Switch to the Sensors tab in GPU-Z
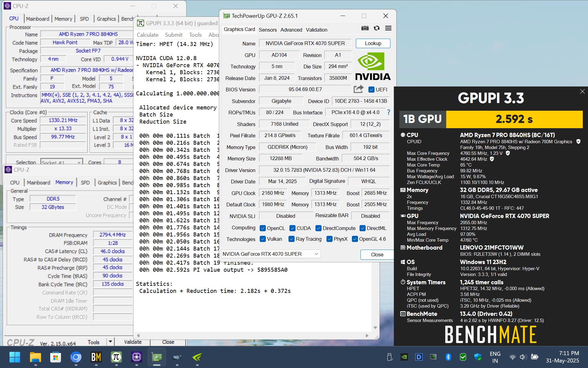 click(x=267, y=30)
